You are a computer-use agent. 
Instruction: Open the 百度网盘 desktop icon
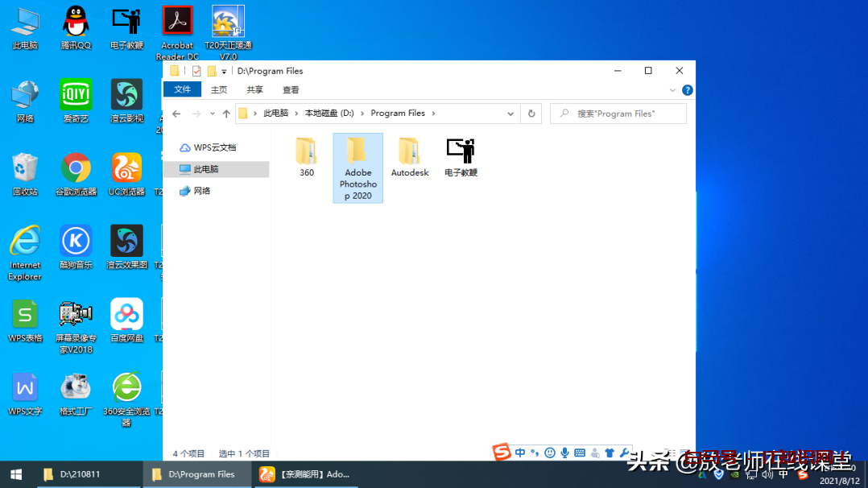click(126, 314)
